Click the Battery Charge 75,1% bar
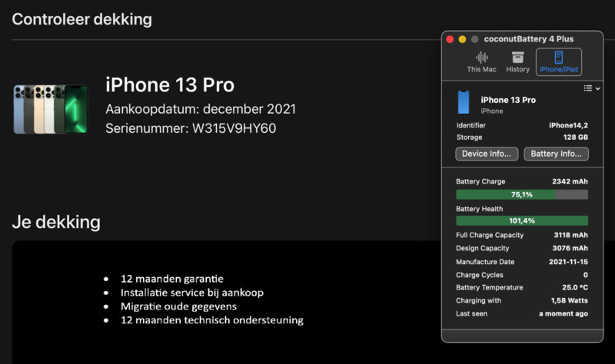The image size is (615, 364). (522, 194)
